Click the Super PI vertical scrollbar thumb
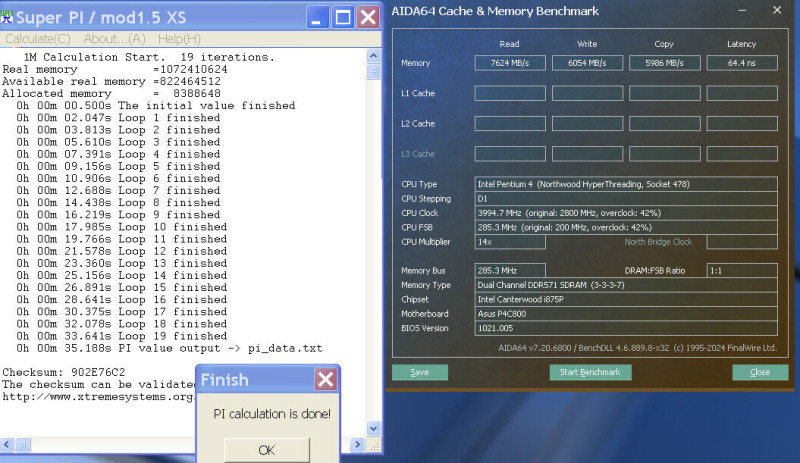 tap(373, 71)
